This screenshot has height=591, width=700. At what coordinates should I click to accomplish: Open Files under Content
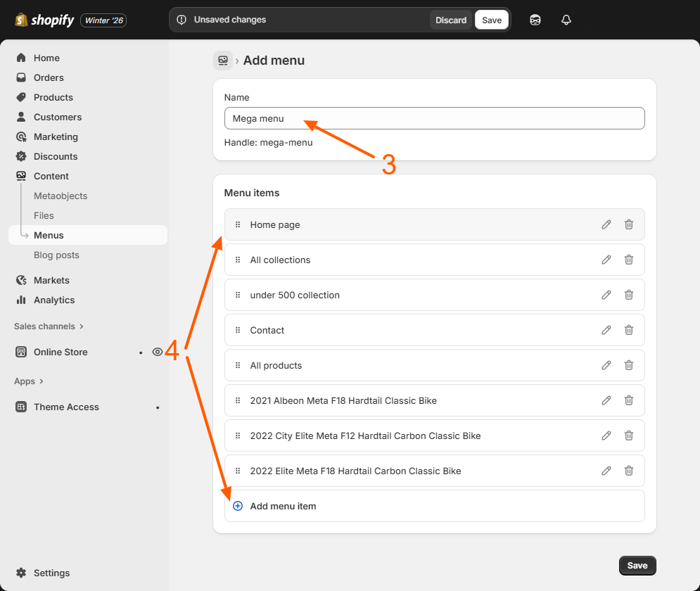coord(44,215)
